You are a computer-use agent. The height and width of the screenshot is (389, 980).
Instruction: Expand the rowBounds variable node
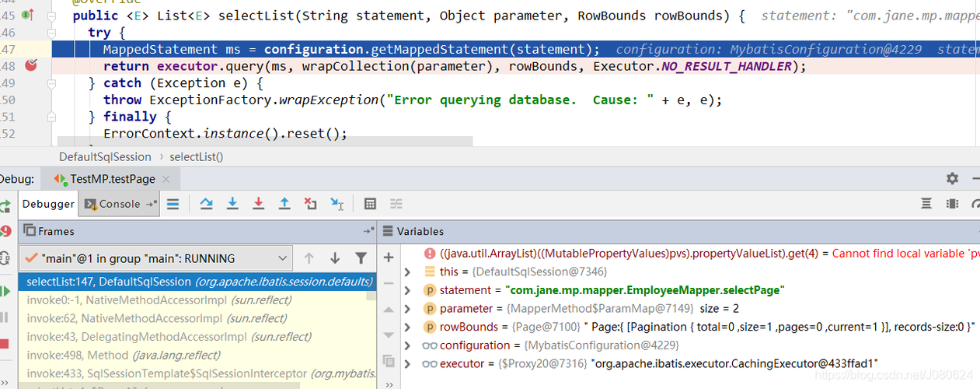[x=407, y=327]
